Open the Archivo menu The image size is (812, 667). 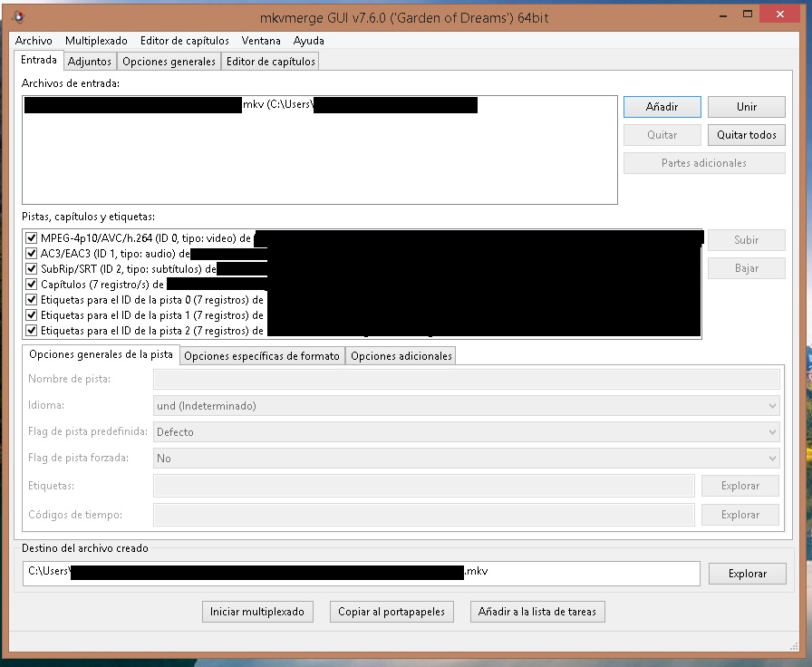pyautogui.click(x=34, y=41)
